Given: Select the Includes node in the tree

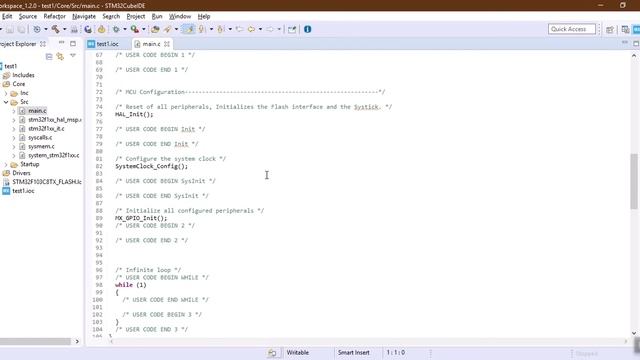Looking at the screenshot, I should [23, 75].
